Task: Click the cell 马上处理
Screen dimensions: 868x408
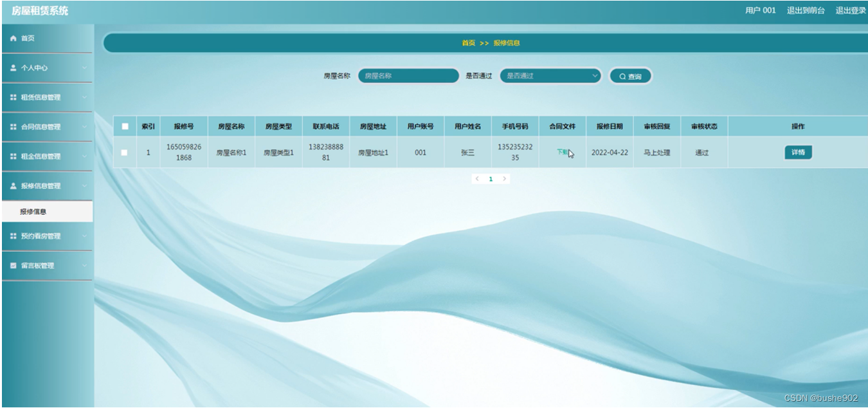Action: [657, 153]
